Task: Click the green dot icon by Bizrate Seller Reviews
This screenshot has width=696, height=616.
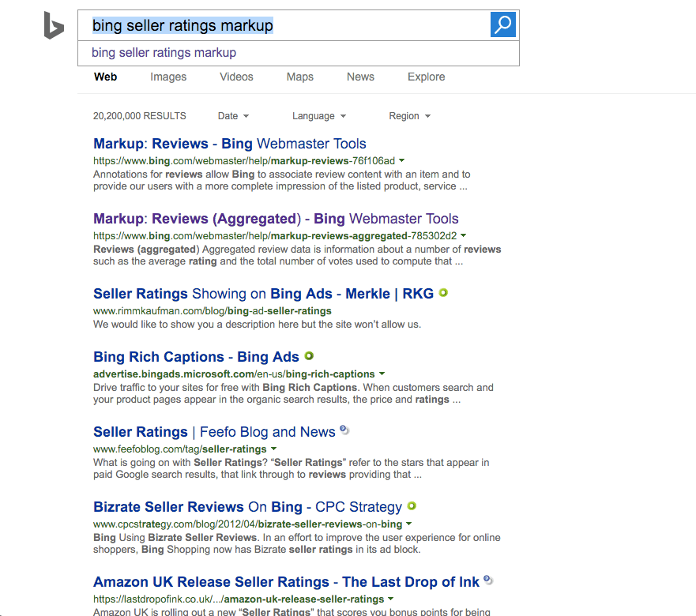Action: pos(411,506)
